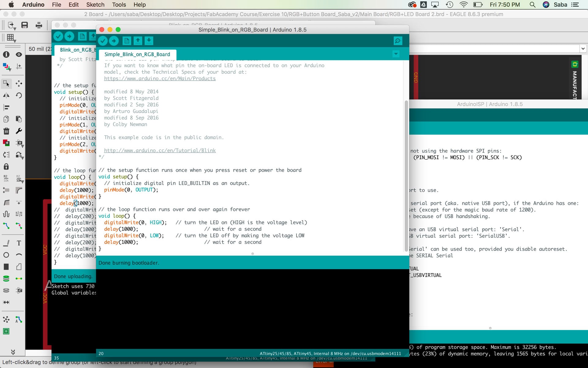Select the EAGLE Ratsnest tool
This screenshot has width=588, height=368.
(x=6, y=320)
